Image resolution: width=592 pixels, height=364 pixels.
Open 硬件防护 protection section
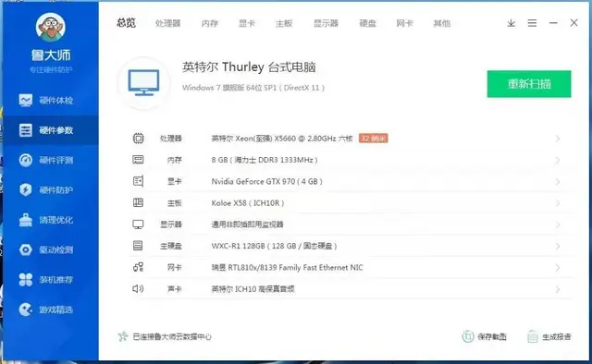coord(51,189)
